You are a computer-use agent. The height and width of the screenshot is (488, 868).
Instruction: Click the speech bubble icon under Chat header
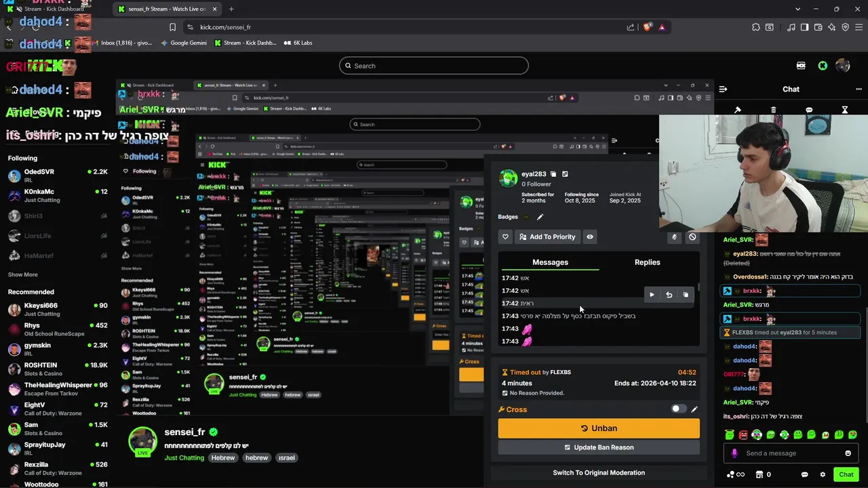click(x=809, y=110)
